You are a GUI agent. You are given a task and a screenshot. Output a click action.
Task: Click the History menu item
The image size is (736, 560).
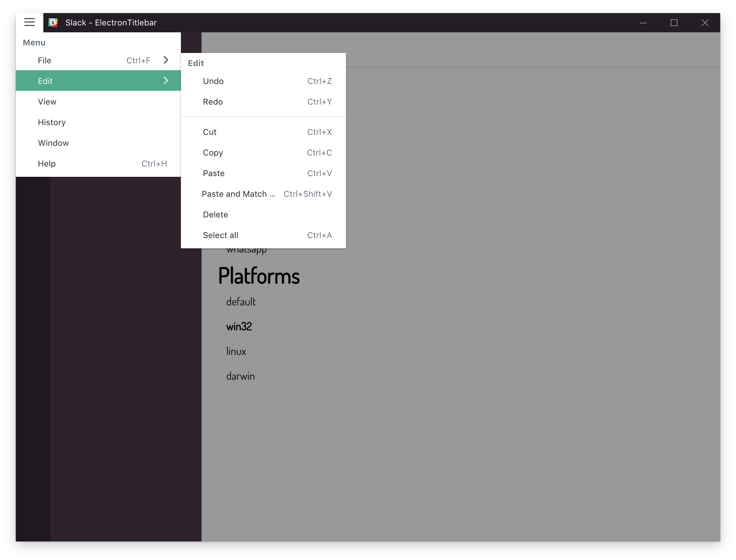52,122
